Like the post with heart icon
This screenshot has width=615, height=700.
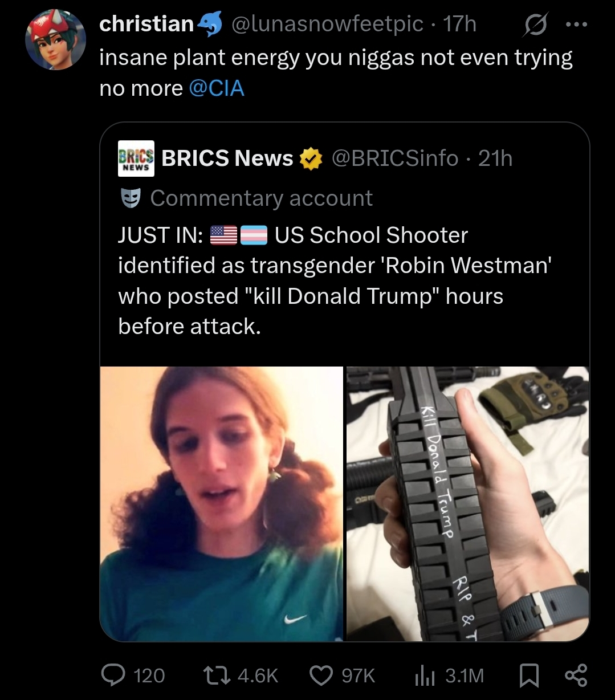(321, 675)
